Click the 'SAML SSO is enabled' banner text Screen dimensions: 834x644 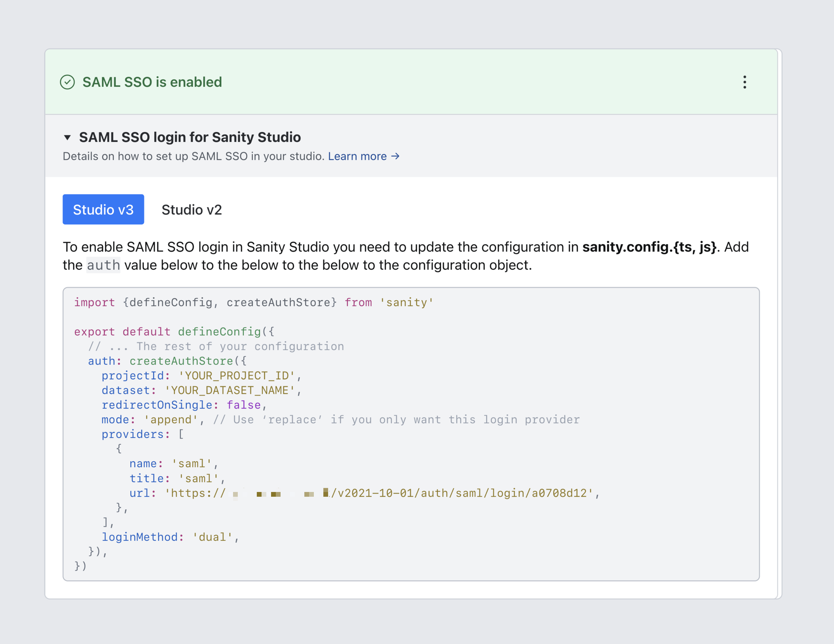click(x=152, y=82)
